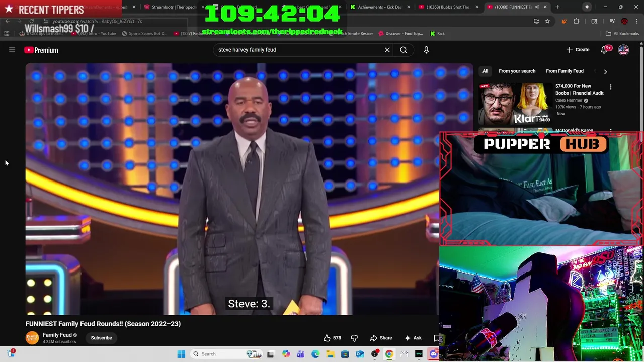Open Microsoft Teams taskbar icon
644x362 pixels.
[300, 354]
